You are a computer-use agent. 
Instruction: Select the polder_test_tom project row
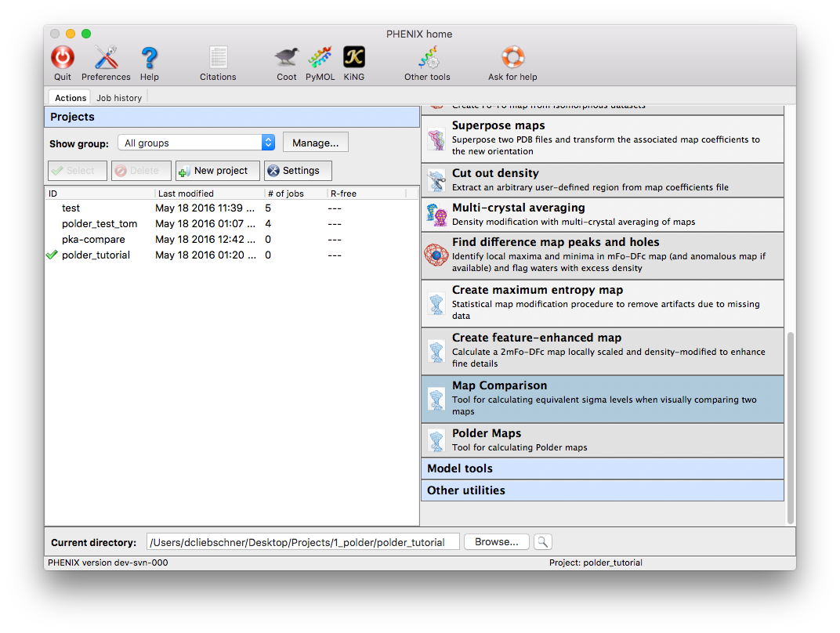click(x=100, y=224)
